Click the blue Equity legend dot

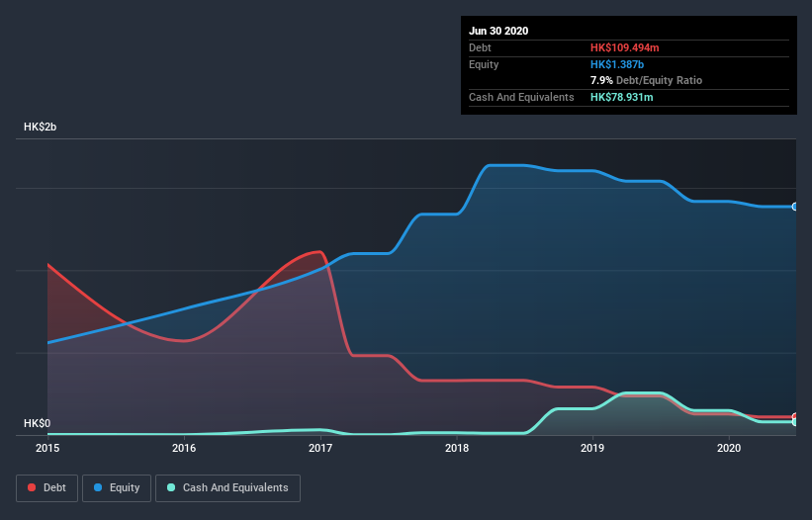98,487
